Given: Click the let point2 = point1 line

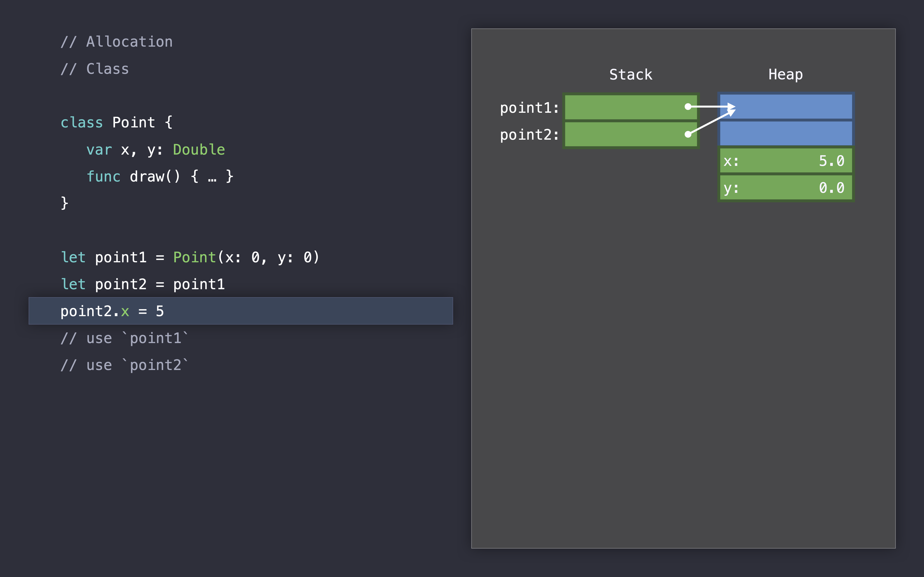Looking at the screenshot, I should [x=143, y=284].
